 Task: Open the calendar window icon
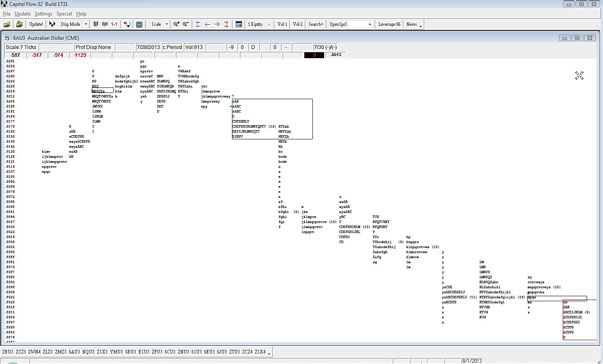239,24
